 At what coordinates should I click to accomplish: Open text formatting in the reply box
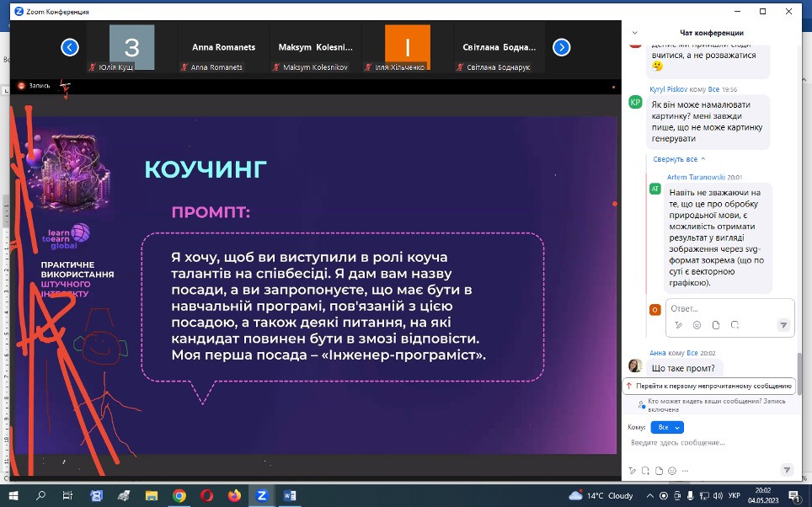[678, 325]
